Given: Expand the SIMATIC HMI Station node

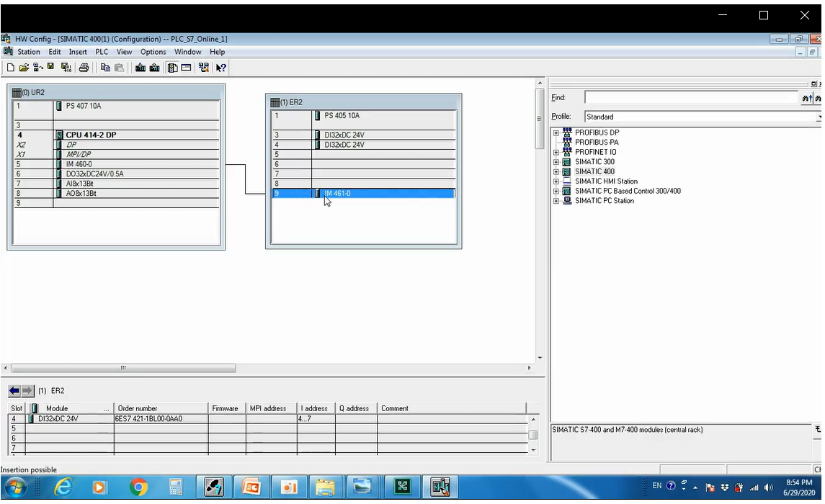Looking at the screenshot, I should (x=556, y=182).
